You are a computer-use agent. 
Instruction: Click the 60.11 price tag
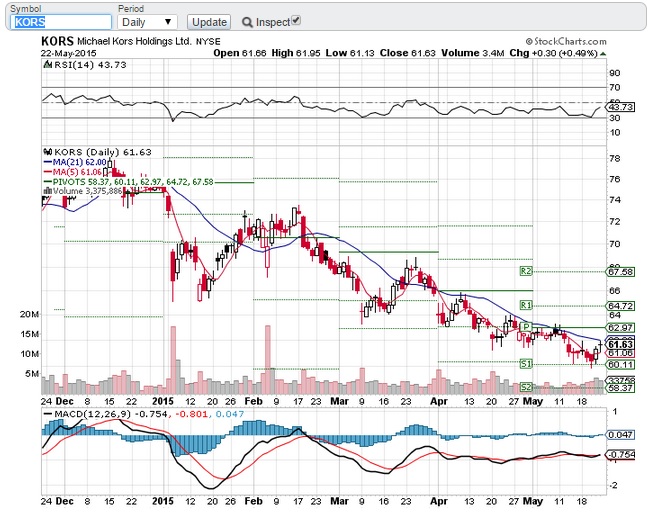[620, 365]
